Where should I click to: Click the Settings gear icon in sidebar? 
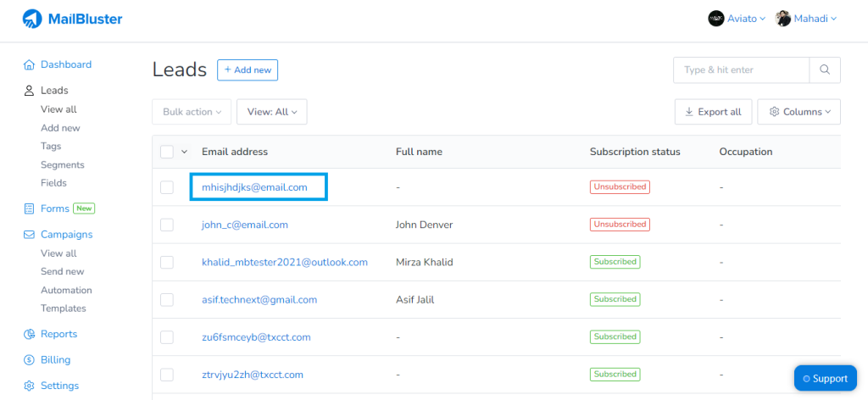[x=30, y=386]
